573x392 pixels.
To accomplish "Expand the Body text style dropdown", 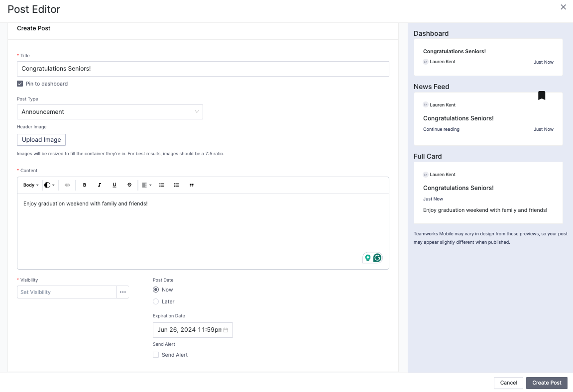I will pos(31,185).
